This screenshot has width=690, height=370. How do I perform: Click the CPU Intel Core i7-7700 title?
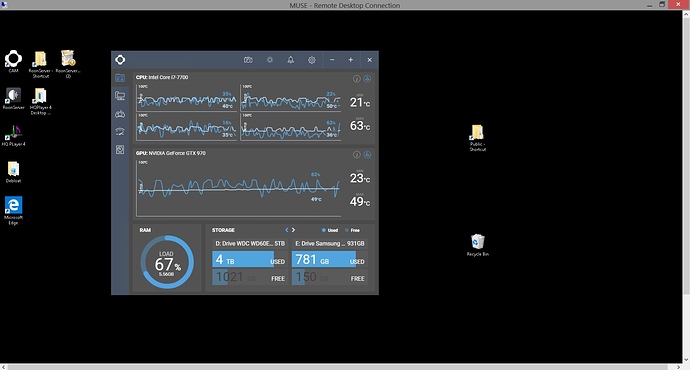click(x=162, y=77)
